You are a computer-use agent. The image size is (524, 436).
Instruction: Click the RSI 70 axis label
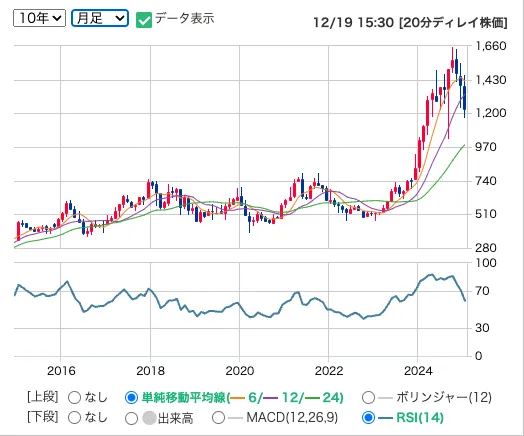tap(483, 291)
